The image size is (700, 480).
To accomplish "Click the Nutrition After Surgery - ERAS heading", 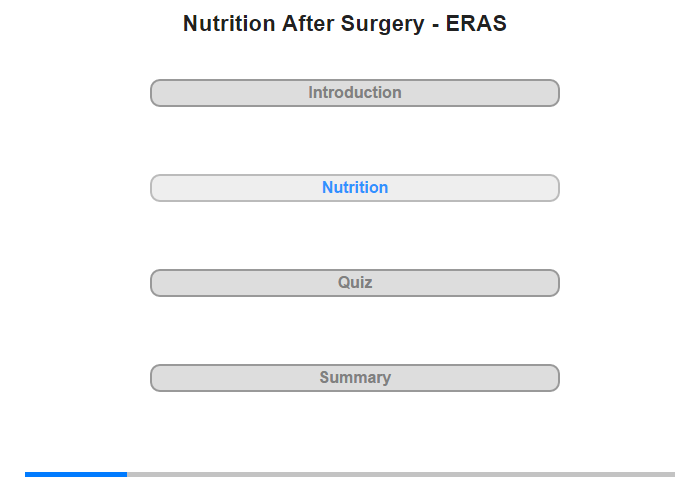I will pyautogui.click(x=345, y=24).
